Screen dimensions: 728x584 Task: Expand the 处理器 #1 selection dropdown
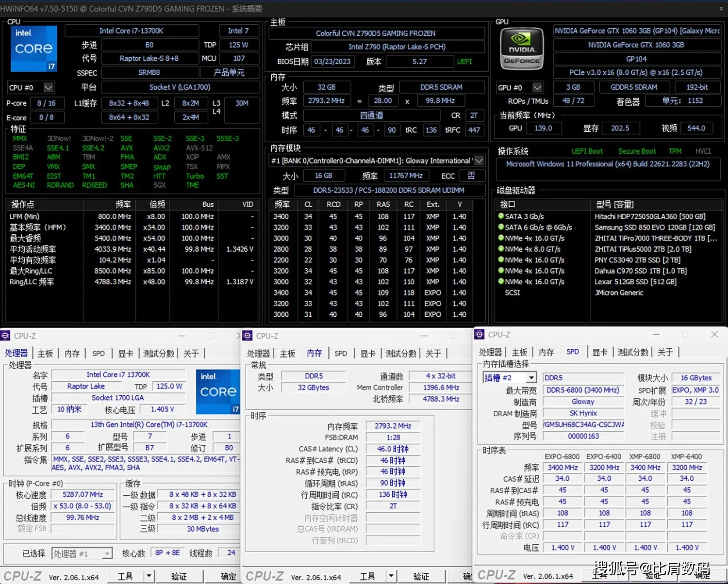tap(107, 553)
